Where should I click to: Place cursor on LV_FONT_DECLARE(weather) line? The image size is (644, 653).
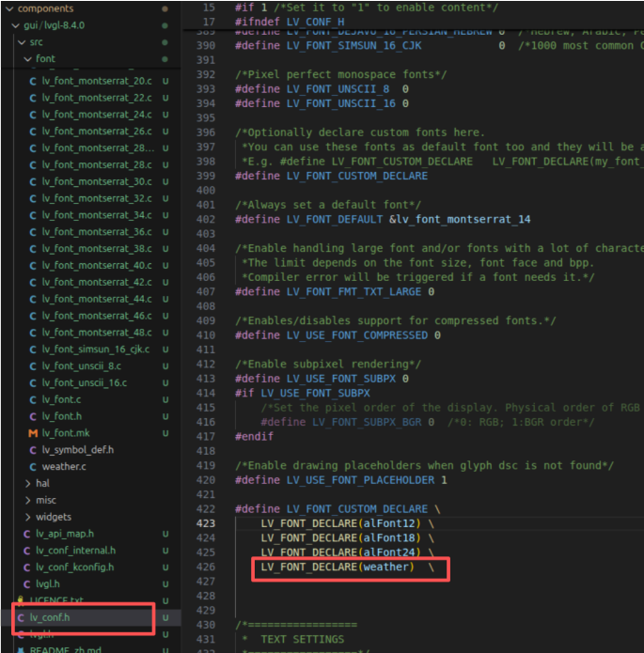click(347, 567)
